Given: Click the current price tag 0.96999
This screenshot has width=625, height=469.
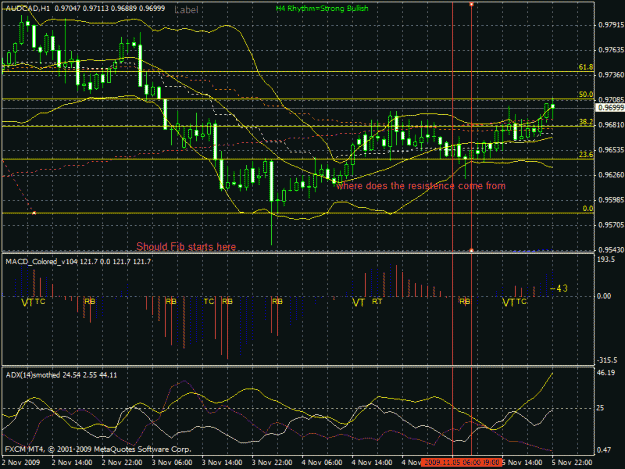Looking at the screenshot, I should point(610,108).
